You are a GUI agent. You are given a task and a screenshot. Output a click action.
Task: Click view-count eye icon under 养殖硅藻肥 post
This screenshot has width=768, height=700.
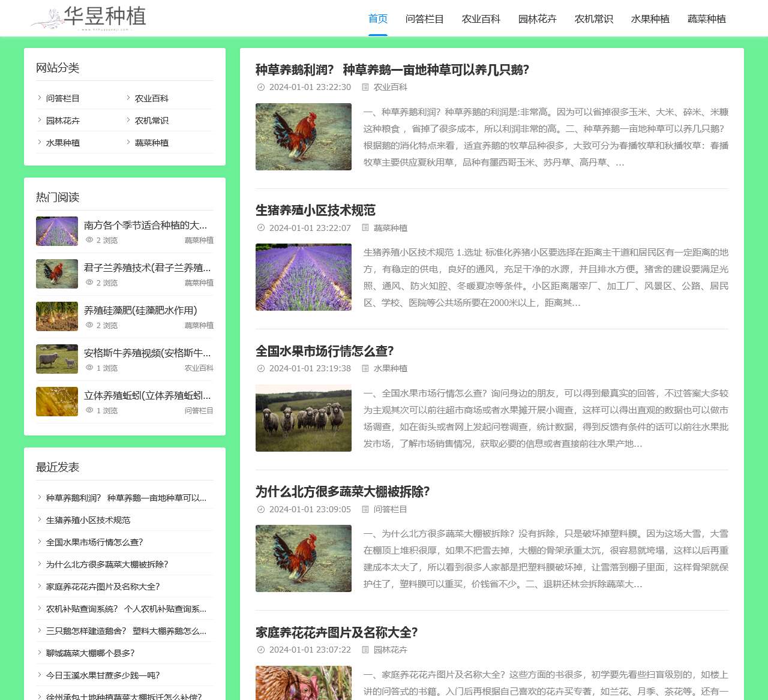(x=89, y=325)
